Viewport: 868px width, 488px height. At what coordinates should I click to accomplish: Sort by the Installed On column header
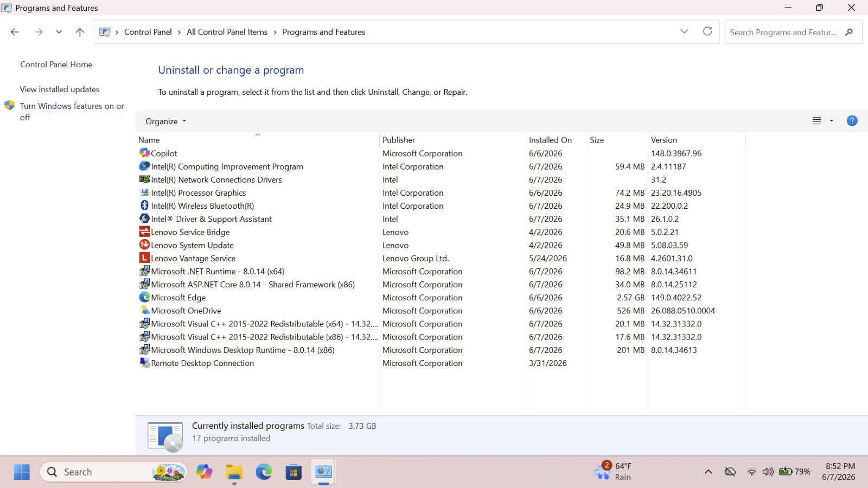click(x=556, y=140)
